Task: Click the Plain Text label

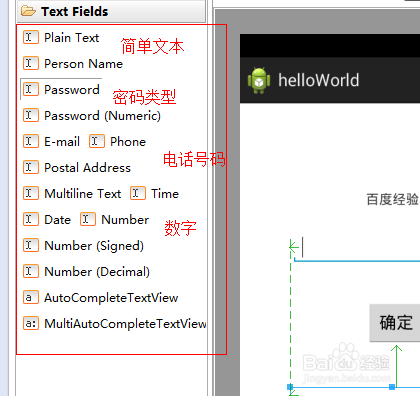Action: coord(72,38)
